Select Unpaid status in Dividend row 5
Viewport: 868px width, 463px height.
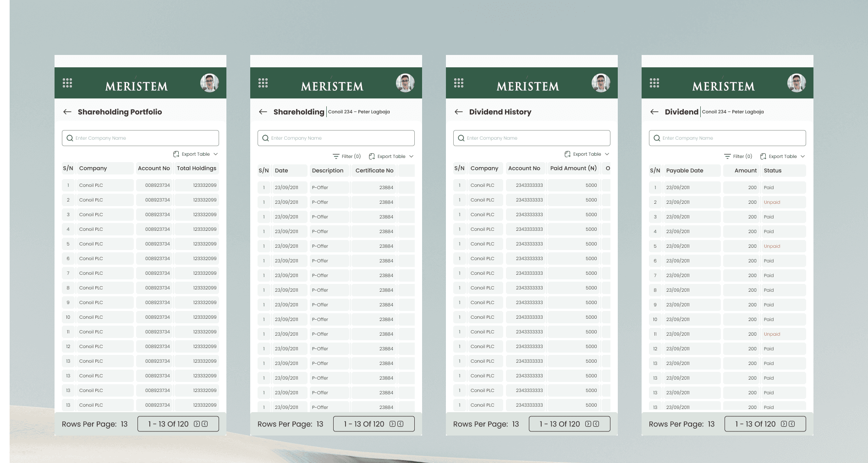click(x=772, y=246)
